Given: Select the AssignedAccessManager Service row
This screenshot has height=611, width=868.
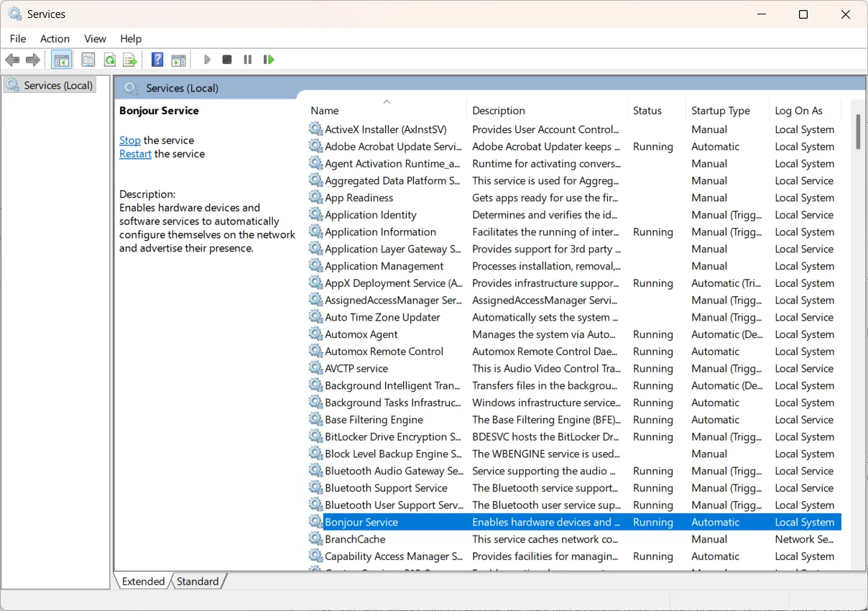Looking at the screenshot, I should tap(575, 300).
